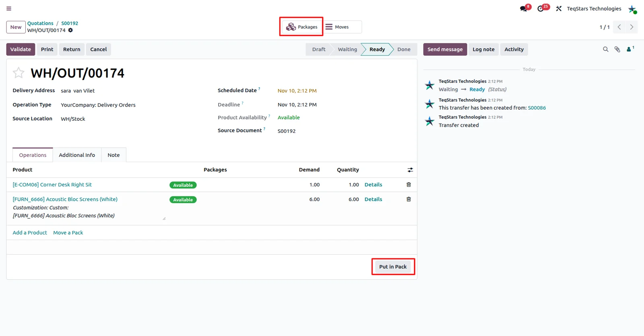Create a New record
644x336 pixels.
click(16, 27)
